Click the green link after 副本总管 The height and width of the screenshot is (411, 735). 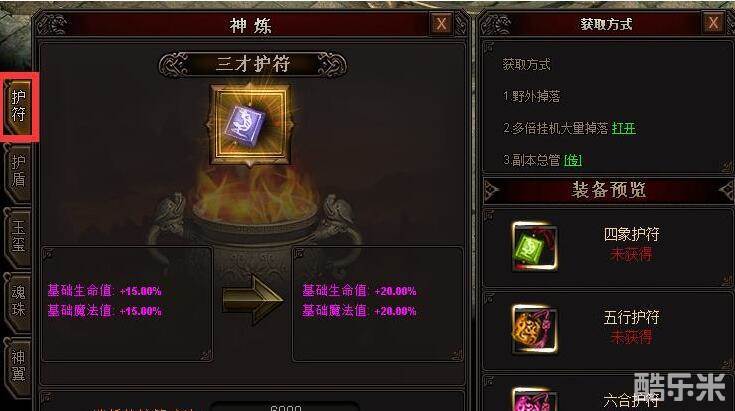tap(573, 160)
